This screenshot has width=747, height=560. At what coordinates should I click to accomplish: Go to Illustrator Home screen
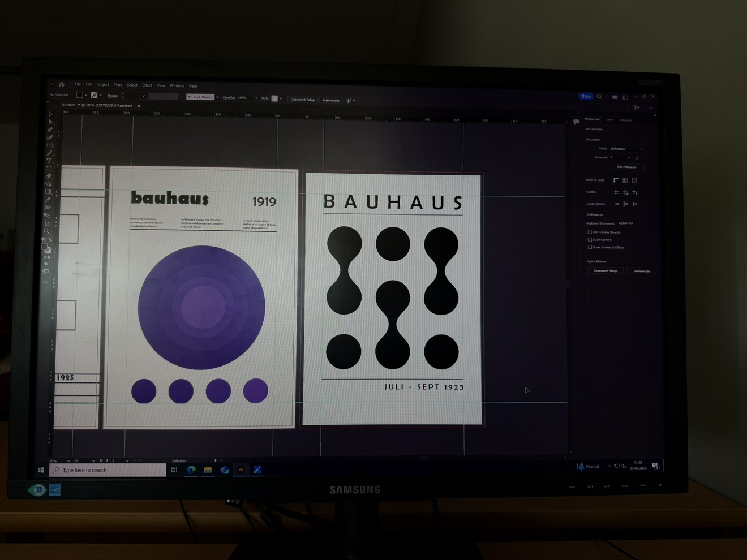pos(62,84)
